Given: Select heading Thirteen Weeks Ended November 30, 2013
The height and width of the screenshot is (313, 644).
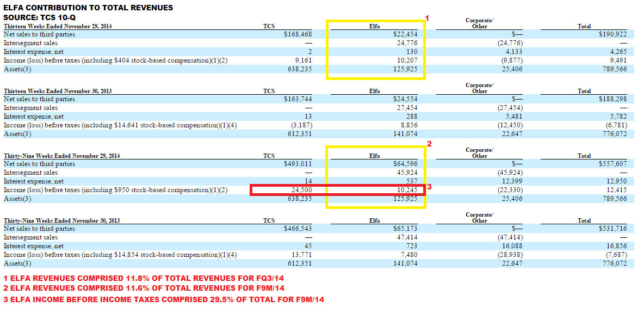Looking at the screenshot, I should point(58,91).
